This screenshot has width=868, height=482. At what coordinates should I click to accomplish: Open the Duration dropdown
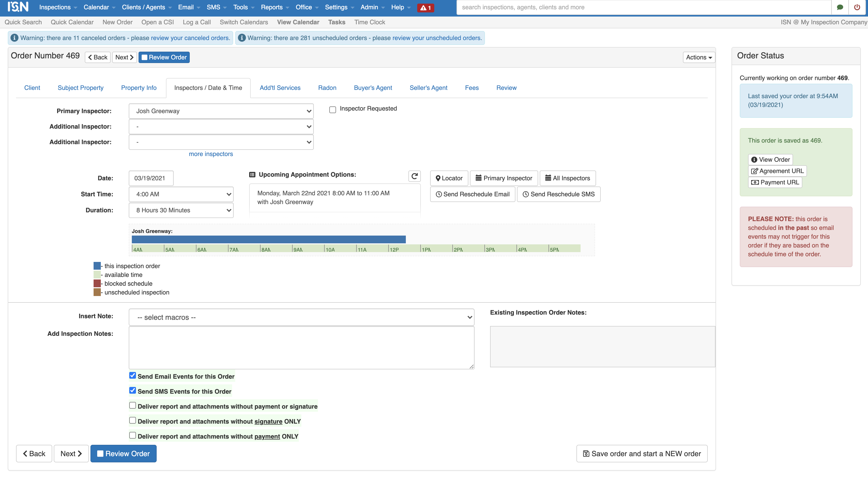[181, 210]
